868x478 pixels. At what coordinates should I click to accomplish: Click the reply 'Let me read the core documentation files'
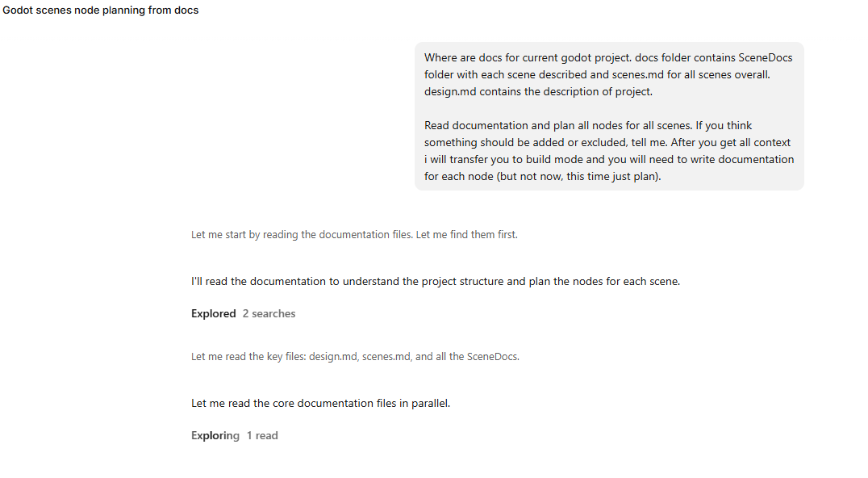320,403
